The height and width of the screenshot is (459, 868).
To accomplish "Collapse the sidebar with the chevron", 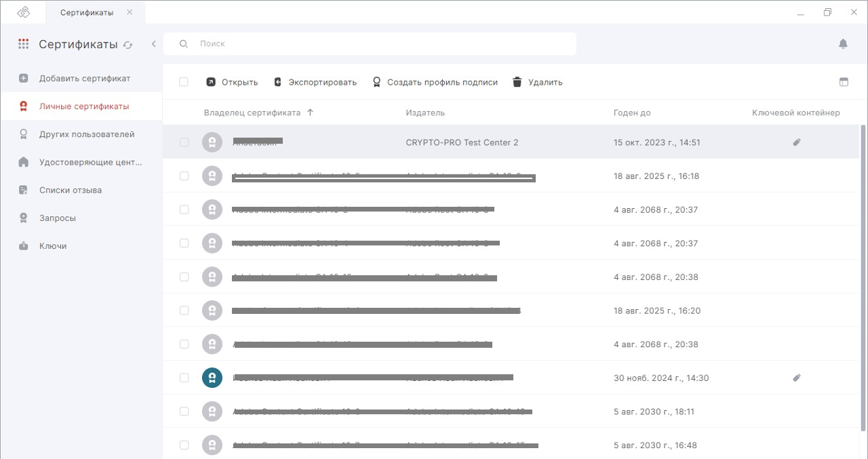I will [153, 44].
